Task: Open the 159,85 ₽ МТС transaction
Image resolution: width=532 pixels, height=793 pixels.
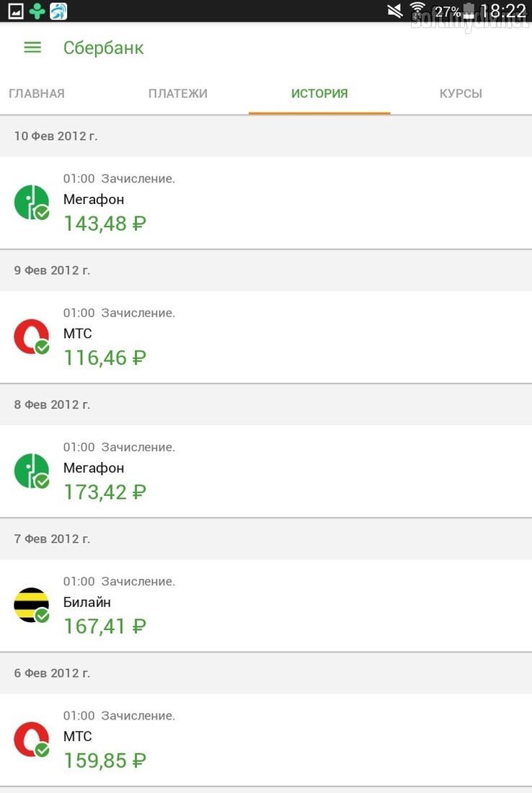Action: coord(266,740)
